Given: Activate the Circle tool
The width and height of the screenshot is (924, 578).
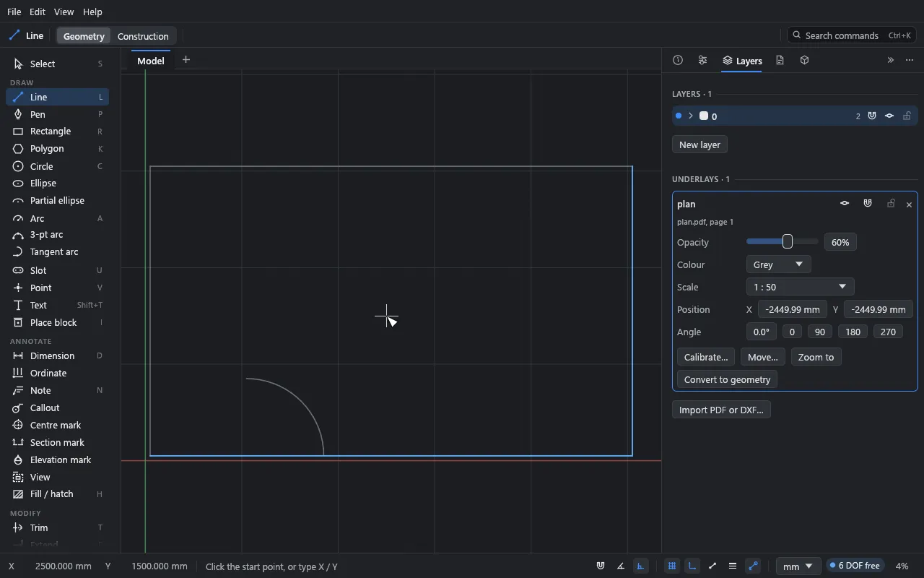Looking at the screenshot, I should pyautogui.click(x=58, y=166).
